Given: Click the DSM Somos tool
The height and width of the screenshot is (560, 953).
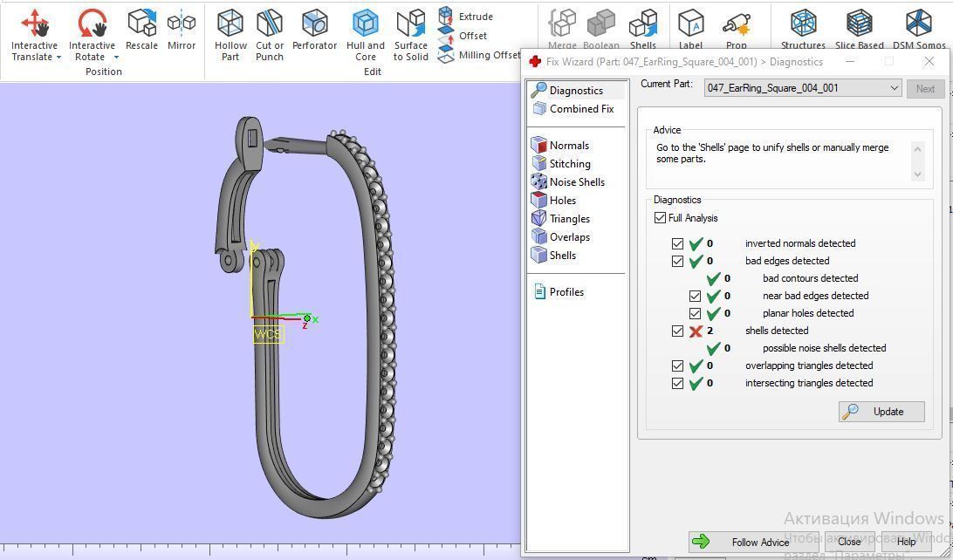Looking at the screenshot, I should 919,29.
